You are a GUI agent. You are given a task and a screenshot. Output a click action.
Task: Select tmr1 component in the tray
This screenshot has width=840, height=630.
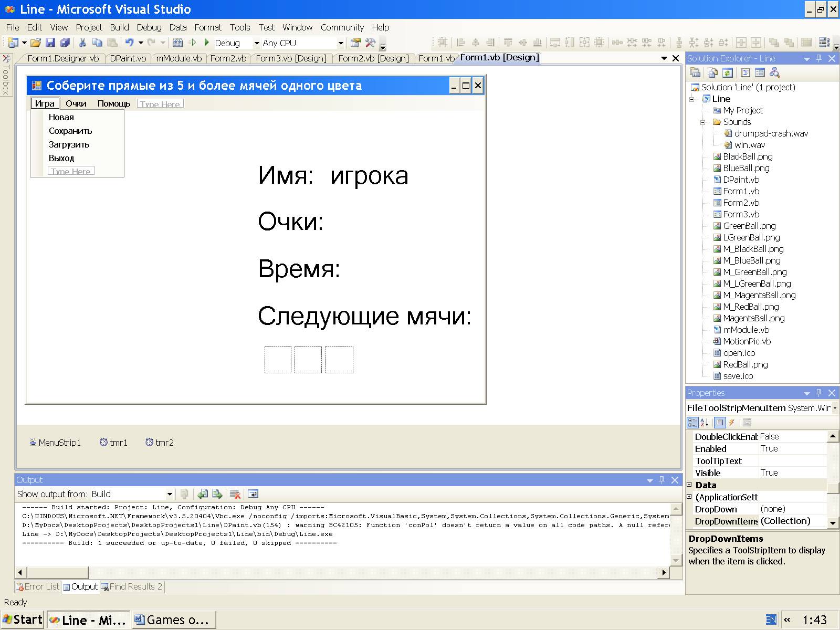(114, 443)
